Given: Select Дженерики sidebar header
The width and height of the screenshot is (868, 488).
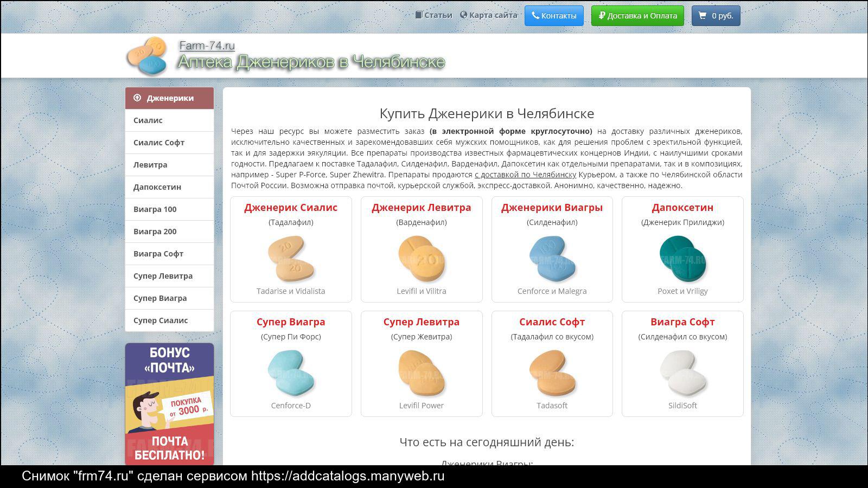Looking at the screenshot, I should click(x=169, y=98).
